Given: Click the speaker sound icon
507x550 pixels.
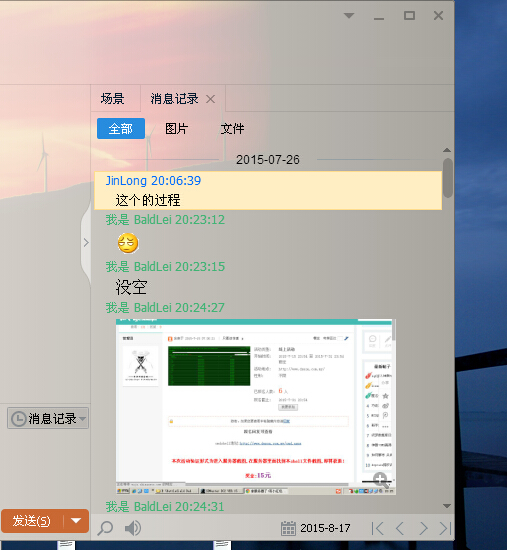Looking at the screenshot, I should pyautogui.click(x=133, y=528).
